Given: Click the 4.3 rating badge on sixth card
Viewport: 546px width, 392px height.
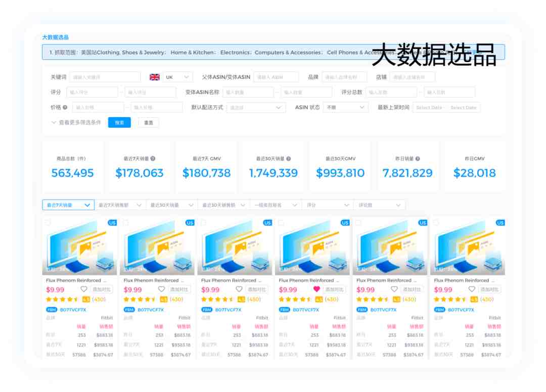Looking at the screenshot, I should [x=474, y=299].
